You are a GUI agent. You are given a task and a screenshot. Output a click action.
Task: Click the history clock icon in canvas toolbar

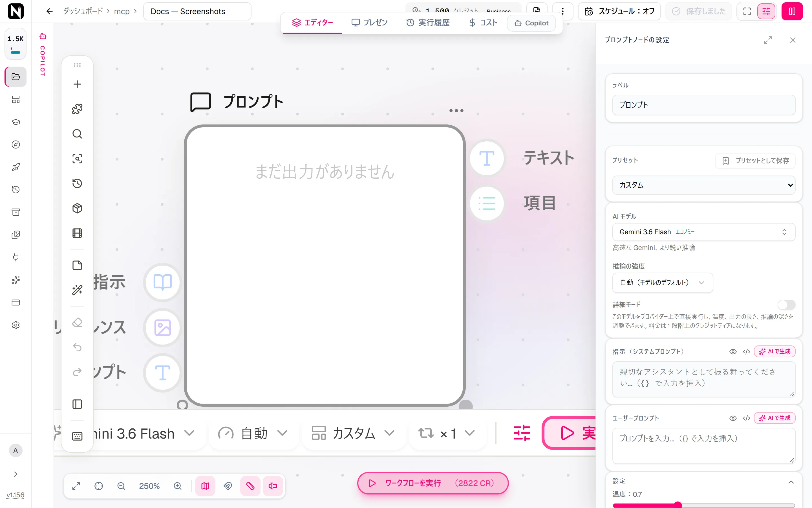[77, 183]
